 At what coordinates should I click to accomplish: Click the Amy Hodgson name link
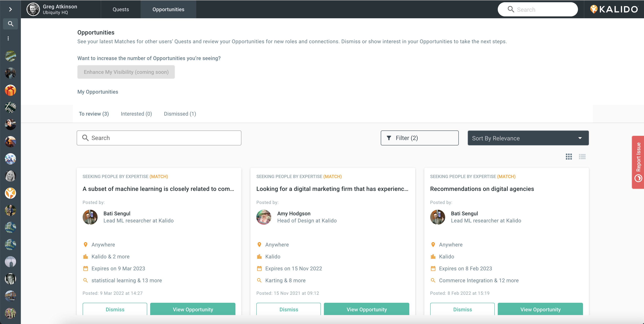click(294, 214)
